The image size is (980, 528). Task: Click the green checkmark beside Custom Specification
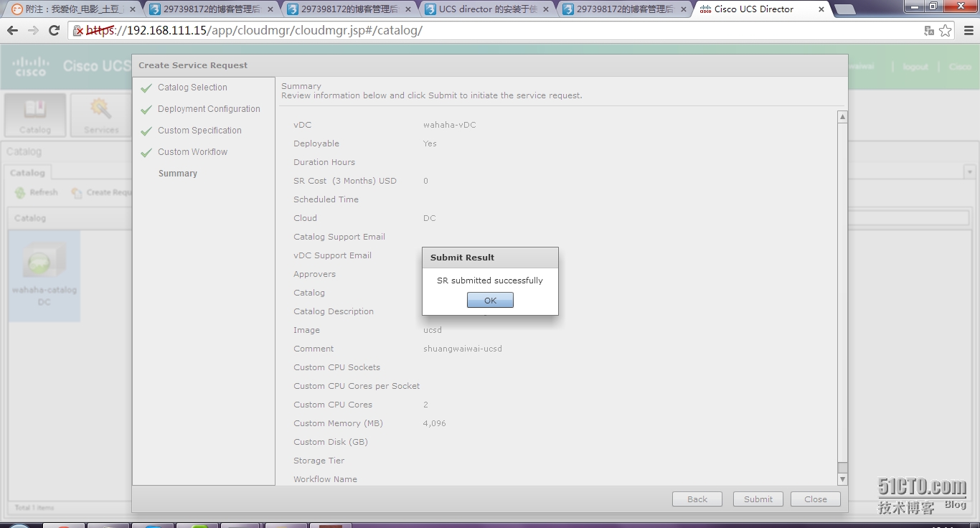146,131
